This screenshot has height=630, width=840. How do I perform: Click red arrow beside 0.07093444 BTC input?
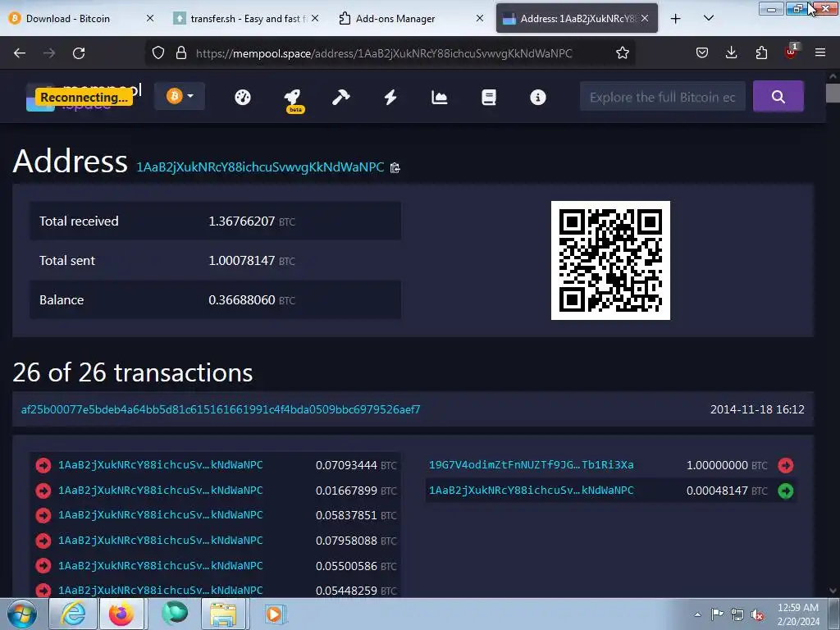(x=43, y=466)
